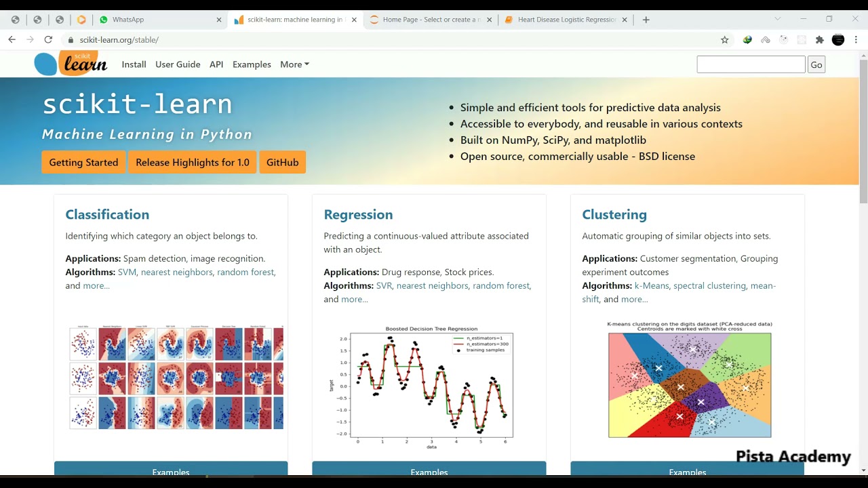The image size is (868, 488).
Task: Switch to the Home Page tab
Action: pyautogui.click(x=430, y=20)
